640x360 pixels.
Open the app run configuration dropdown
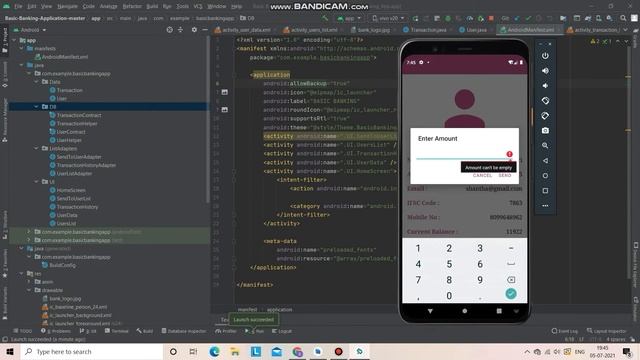point(349,18)
